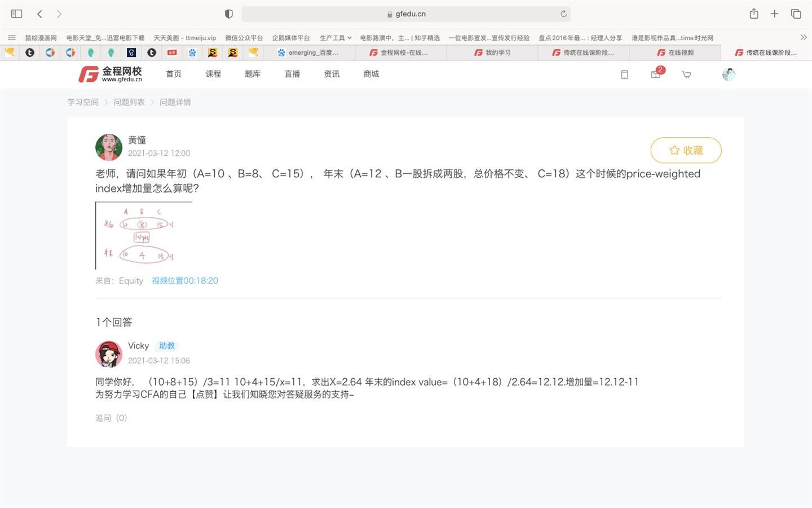Toggle the Safari sidebar icon
The width and height of the screenshot is (812, 508).
tap(16, 14)
